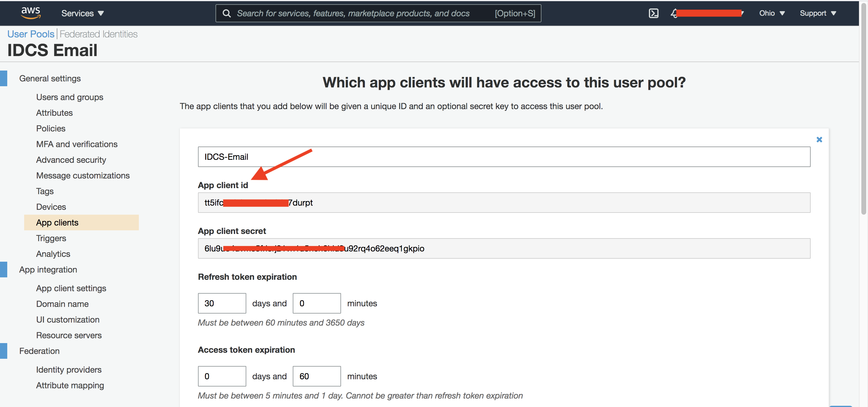Open Identity providers page
This screenshot has width=868, height=407.
click(69, 370)
